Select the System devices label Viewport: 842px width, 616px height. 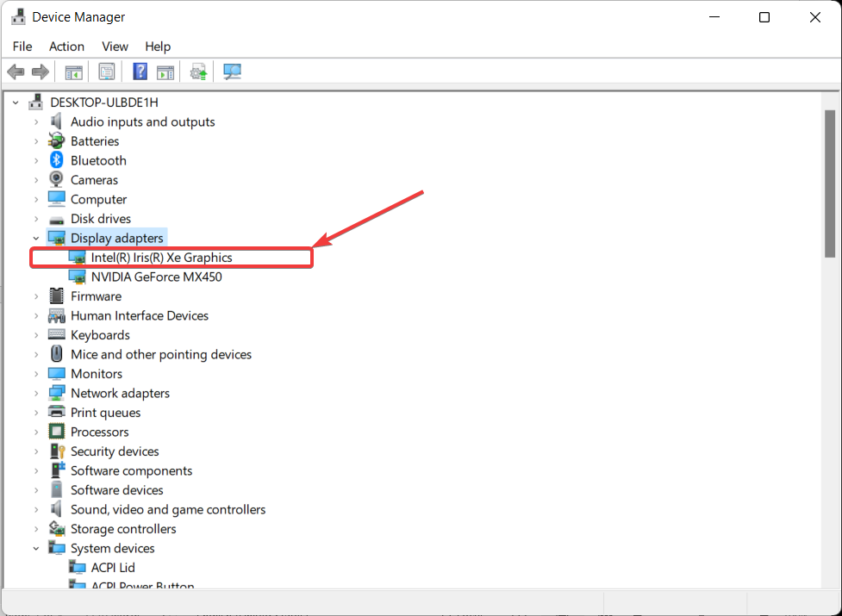tap(113, 548)
